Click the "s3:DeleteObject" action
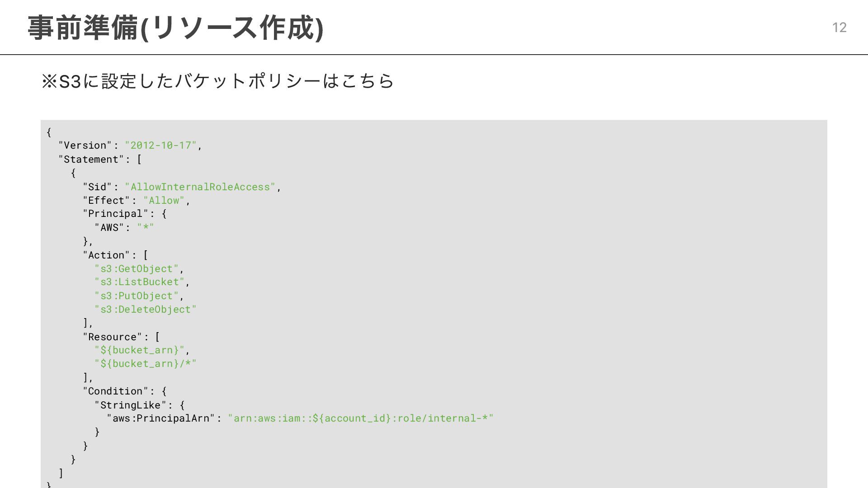The image size is (868, 488). tap(146, 310)
